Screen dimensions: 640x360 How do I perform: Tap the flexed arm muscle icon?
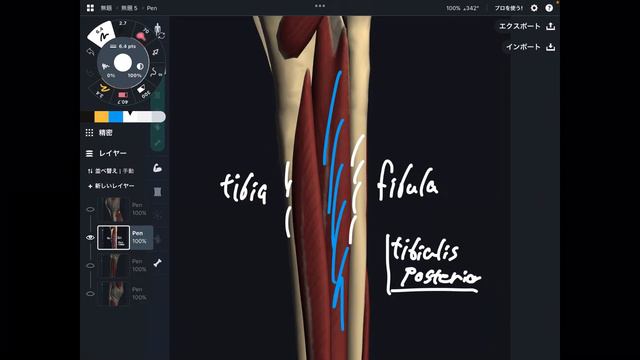[x=157, y=168]
